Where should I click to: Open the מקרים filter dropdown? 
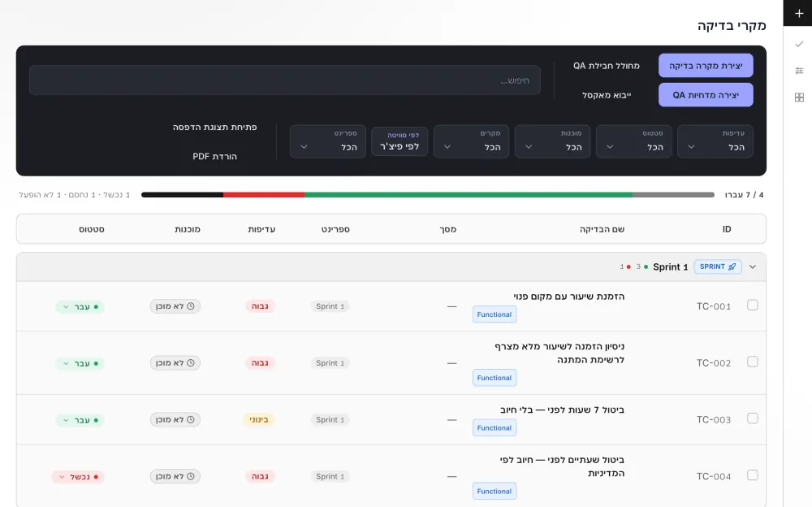(x=471, y=141)
